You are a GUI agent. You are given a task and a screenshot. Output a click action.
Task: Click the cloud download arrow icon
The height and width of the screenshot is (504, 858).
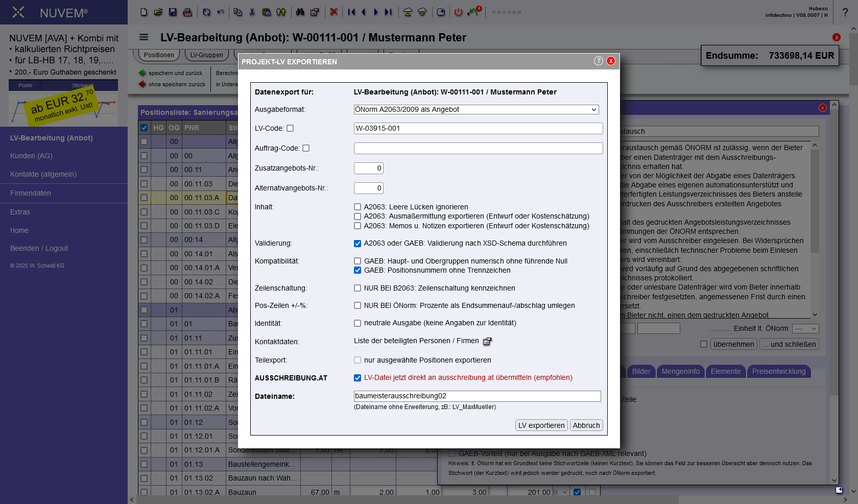[x=422, y=12]
